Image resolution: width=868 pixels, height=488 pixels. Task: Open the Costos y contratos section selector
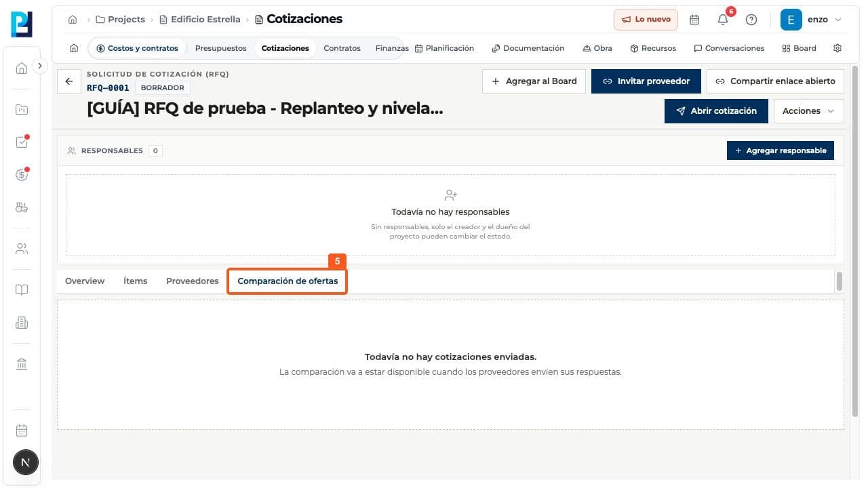pos(138,48)
